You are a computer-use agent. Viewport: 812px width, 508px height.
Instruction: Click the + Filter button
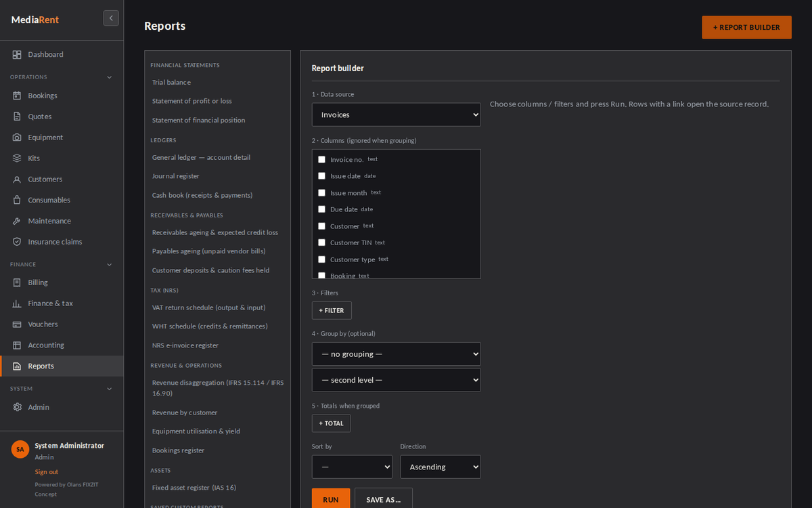click(332, 310)
